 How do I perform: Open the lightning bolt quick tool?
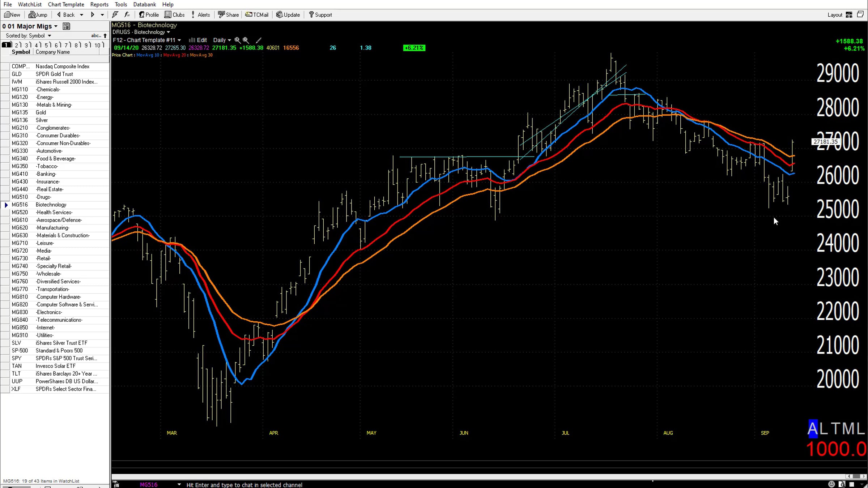[x=115, y=15]
